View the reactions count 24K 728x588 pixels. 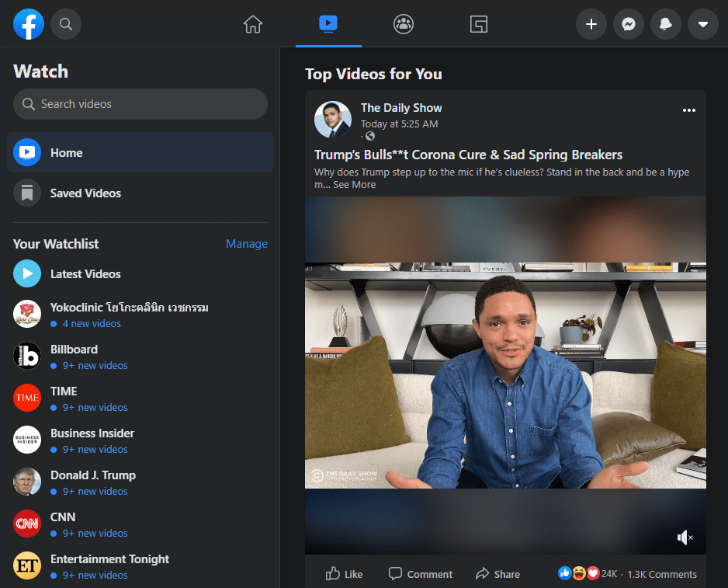609,574
